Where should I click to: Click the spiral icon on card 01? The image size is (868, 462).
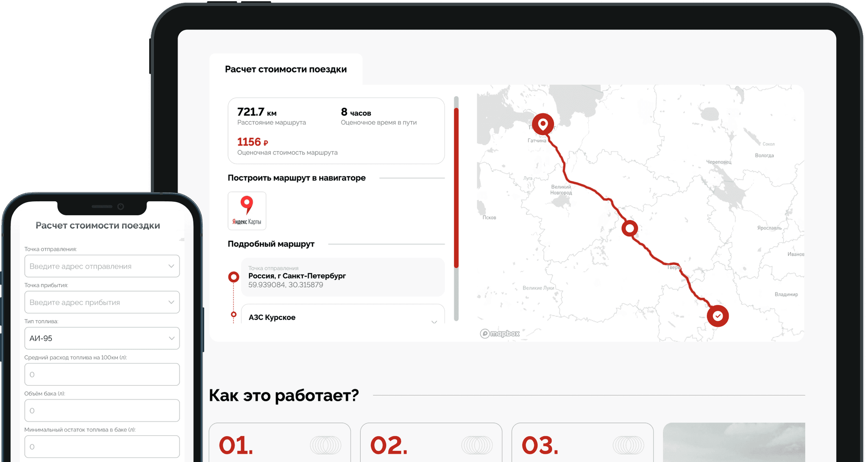[x=326, y=445]
